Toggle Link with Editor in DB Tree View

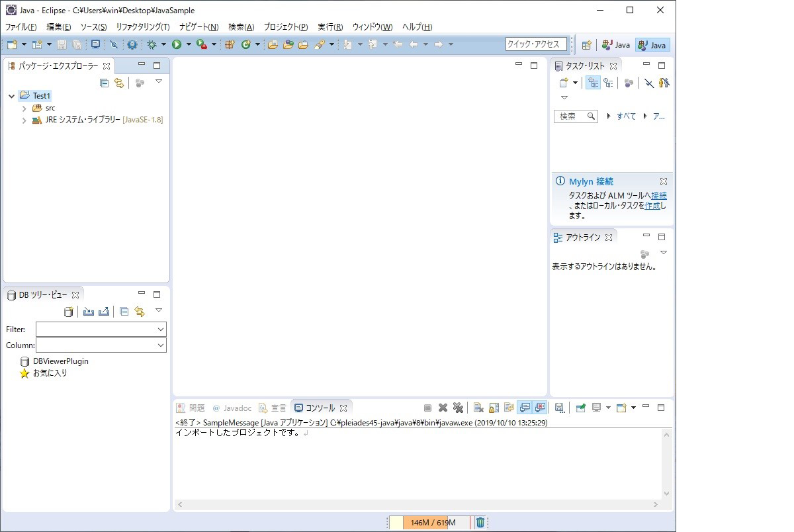[x=140, y=311]
